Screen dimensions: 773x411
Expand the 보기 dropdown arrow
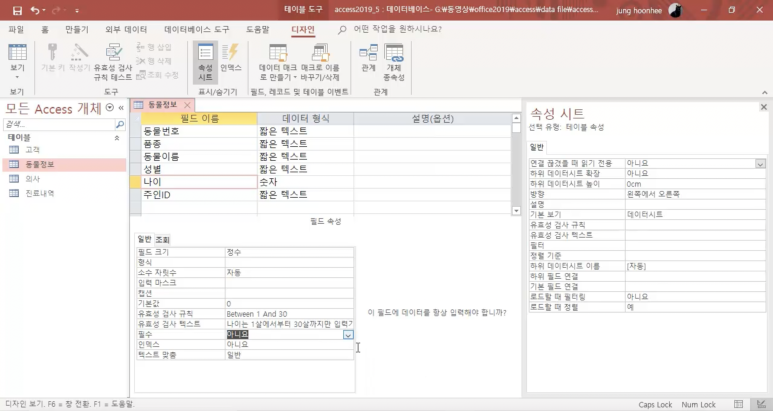[17, 77]
